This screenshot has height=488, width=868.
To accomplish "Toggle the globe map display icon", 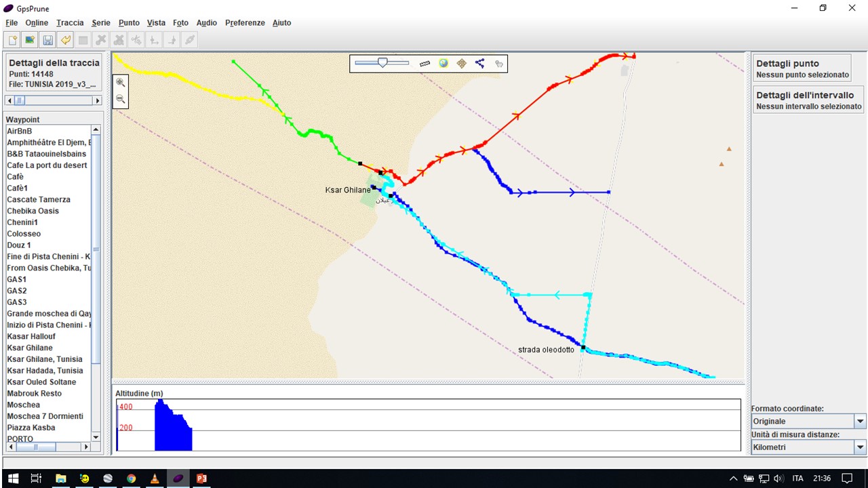I will (x=443, y=63).
